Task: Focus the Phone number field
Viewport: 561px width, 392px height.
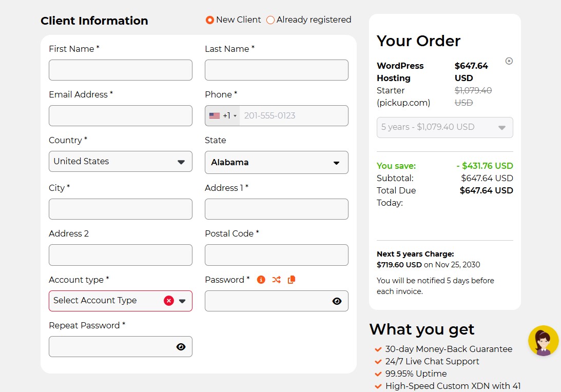Action: pyautogui.click(x=293, y=116)
